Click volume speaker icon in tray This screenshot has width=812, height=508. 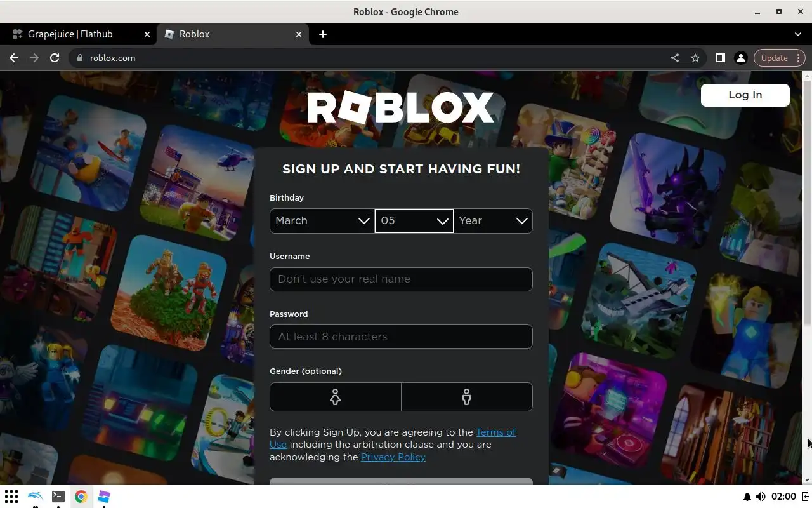point(761,497)
